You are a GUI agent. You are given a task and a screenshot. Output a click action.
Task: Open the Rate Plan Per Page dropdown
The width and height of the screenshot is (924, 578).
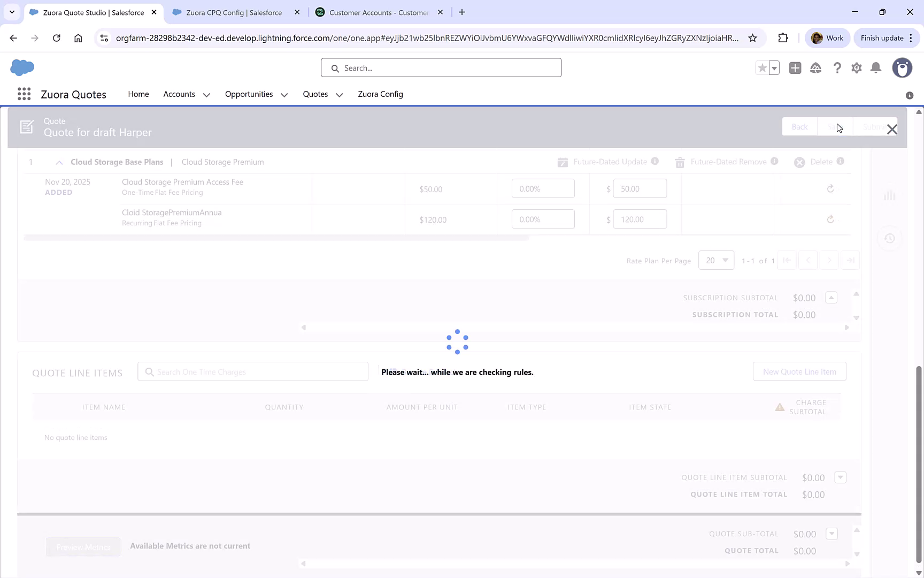tap(716, 260)
